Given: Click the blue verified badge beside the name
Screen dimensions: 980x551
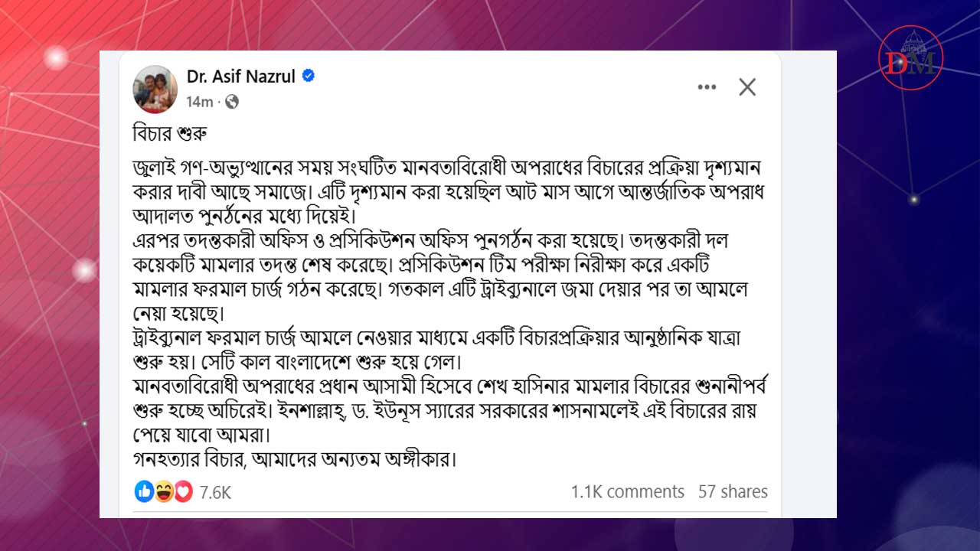Looking at the screenshot, I should [309, 76].
